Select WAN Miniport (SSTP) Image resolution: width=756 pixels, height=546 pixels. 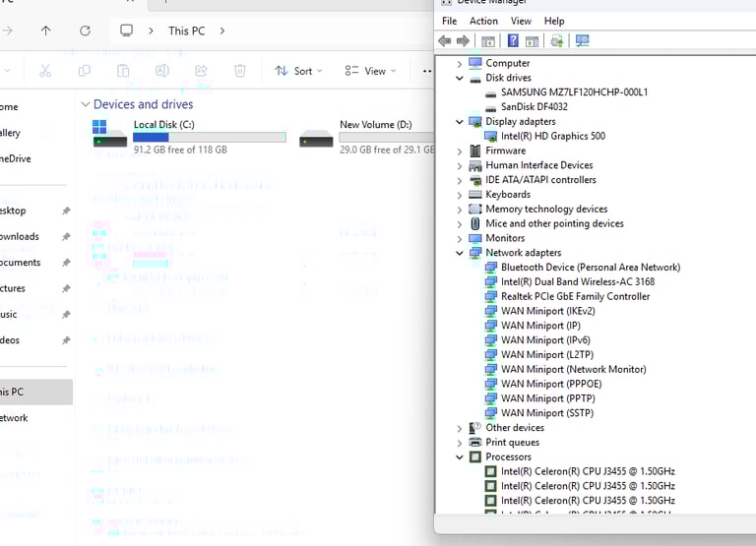coord(547,413)
